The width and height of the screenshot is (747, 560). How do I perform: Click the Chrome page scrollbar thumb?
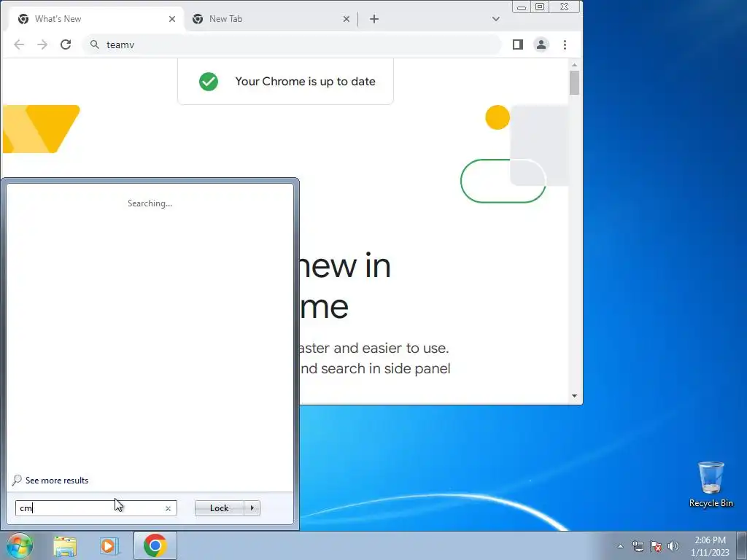(x=575, y=83)
